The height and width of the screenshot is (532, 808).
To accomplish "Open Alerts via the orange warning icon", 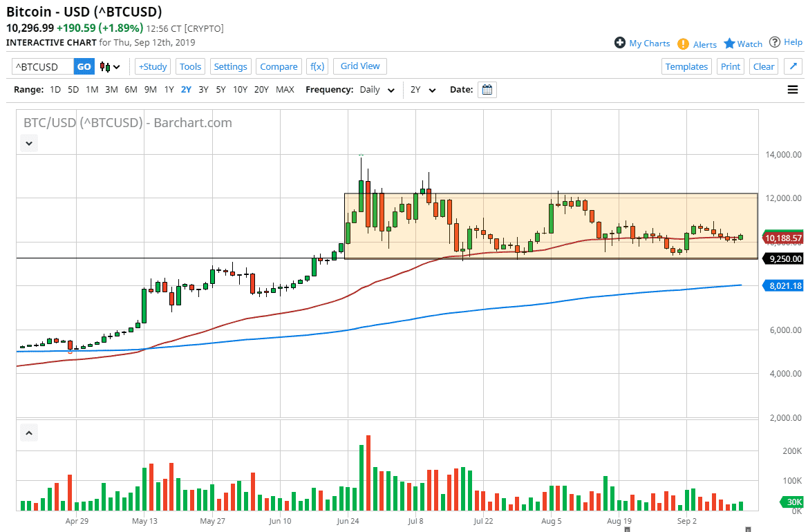I will click(x=683, y=44).
